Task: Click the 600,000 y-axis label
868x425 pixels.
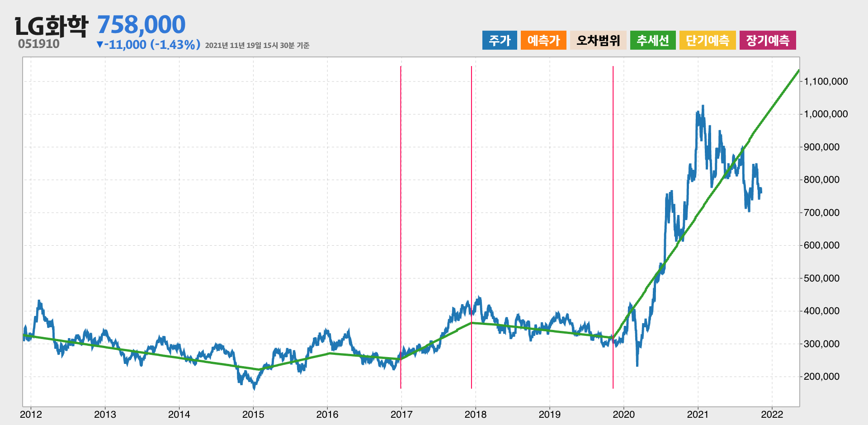Action: (822, 245)
